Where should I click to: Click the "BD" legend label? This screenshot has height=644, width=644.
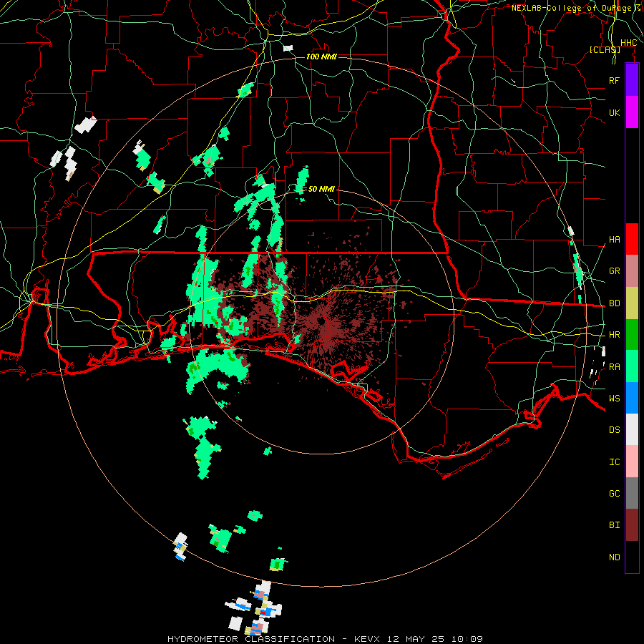pyautogui.click(x=614, y=303)
